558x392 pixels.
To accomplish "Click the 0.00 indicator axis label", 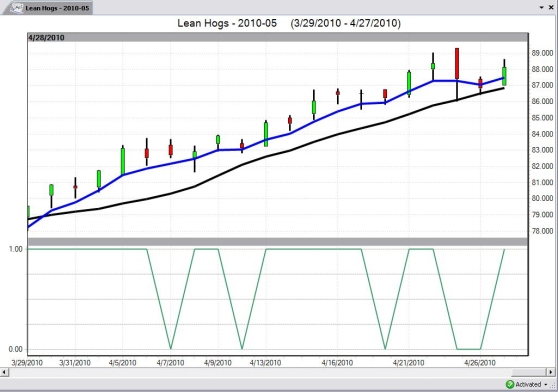I will point(16,349).
